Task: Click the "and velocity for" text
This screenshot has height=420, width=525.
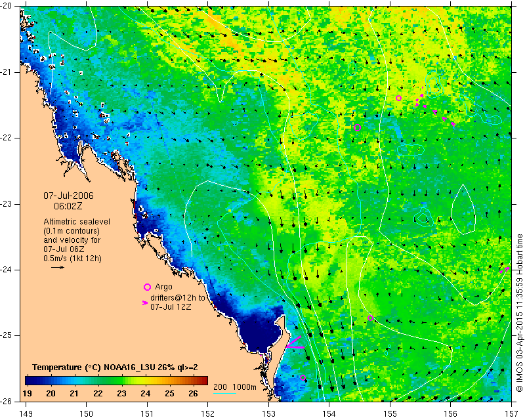Action: [x=72, y=240]
